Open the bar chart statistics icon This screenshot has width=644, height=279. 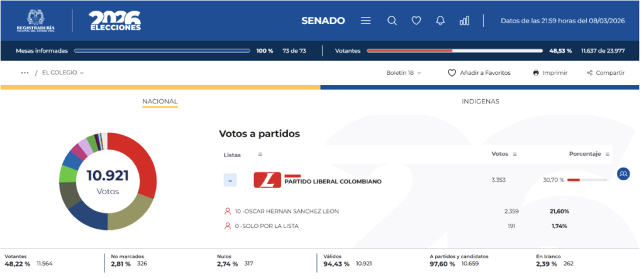(464, 21)
